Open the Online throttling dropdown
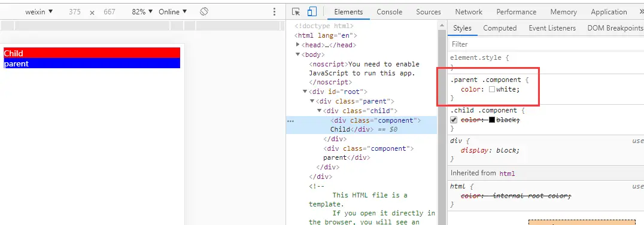 click(173, 12)
